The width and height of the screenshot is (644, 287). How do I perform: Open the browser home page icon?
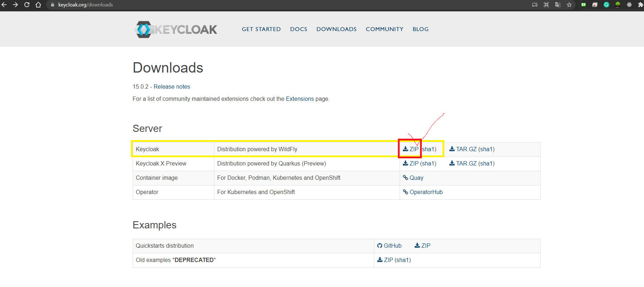point(38,5)
